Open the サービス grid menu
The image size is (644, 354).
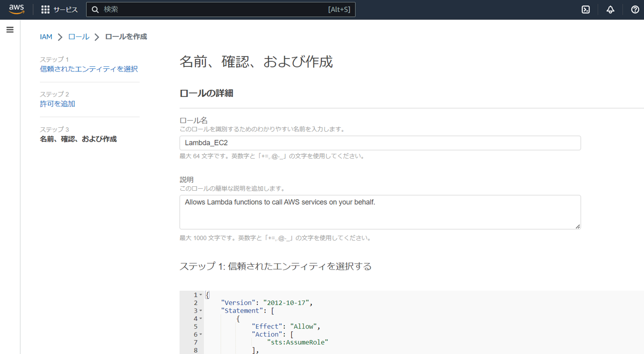coord(59,9)
